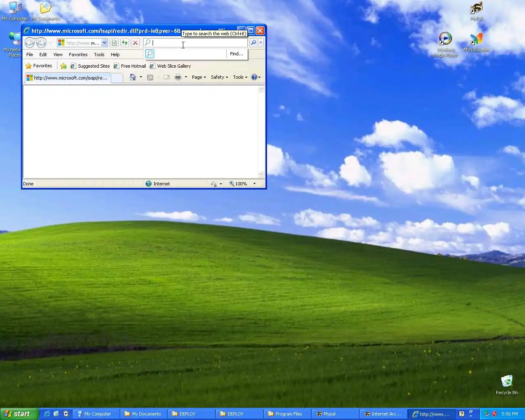Click the Find... button in search dropdown
This screenshot has width=525, height=420.
[237, 54]
